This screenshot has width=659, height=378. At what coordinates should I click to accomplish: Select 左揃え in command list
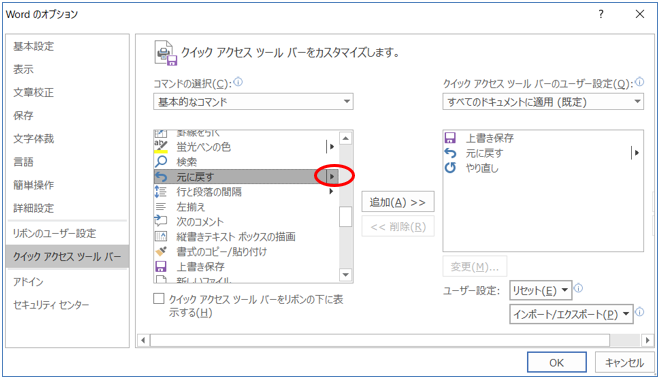click(x=246, y=206)
